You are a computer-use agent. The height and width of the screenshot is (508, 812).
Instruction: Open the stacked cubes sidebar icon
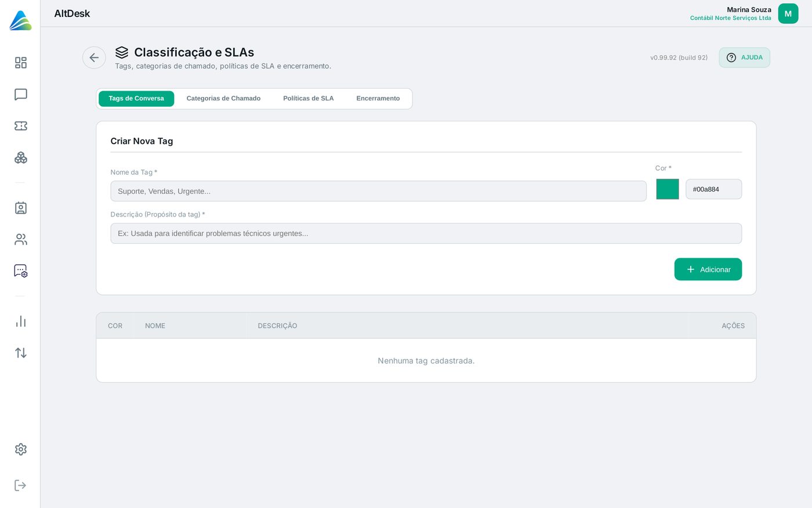21,157
